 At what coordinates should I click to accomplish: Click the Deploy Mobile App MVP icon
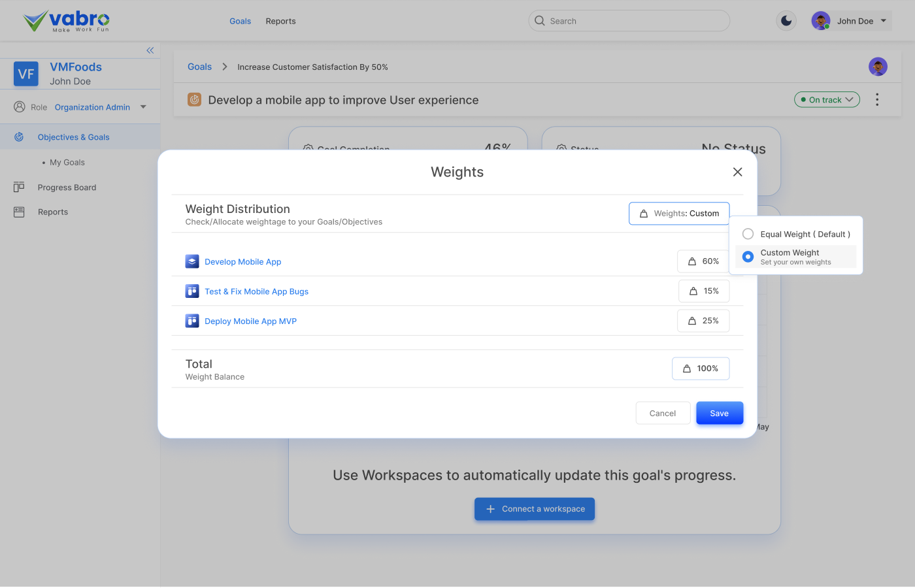192,321
